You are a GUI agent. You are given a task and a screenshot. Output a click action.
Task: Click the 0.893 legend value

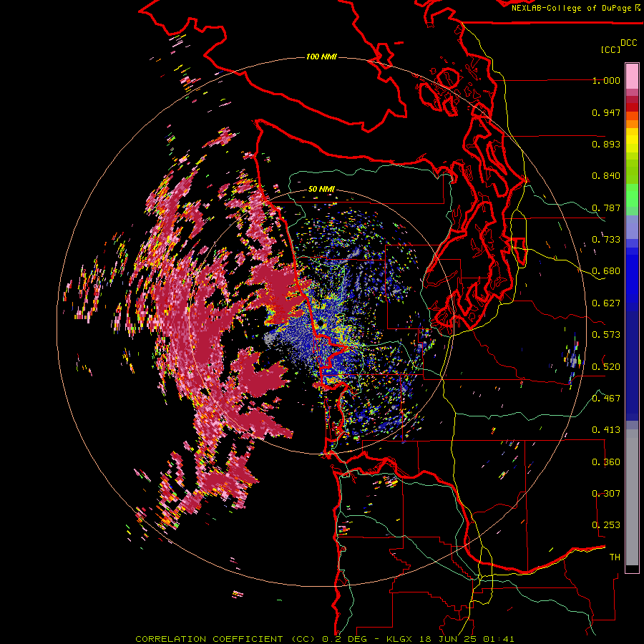606,144
